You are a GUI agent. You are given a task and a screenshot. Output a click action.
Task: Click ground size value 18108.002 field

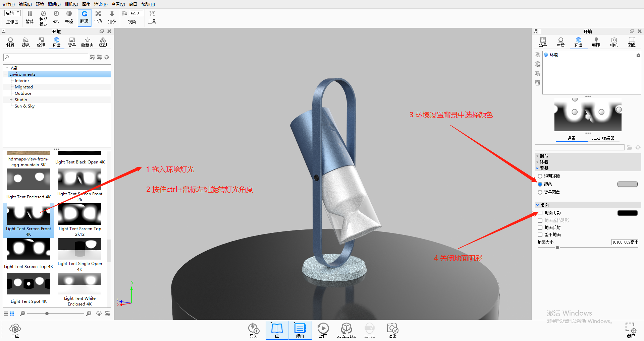[x=625, y=242]
